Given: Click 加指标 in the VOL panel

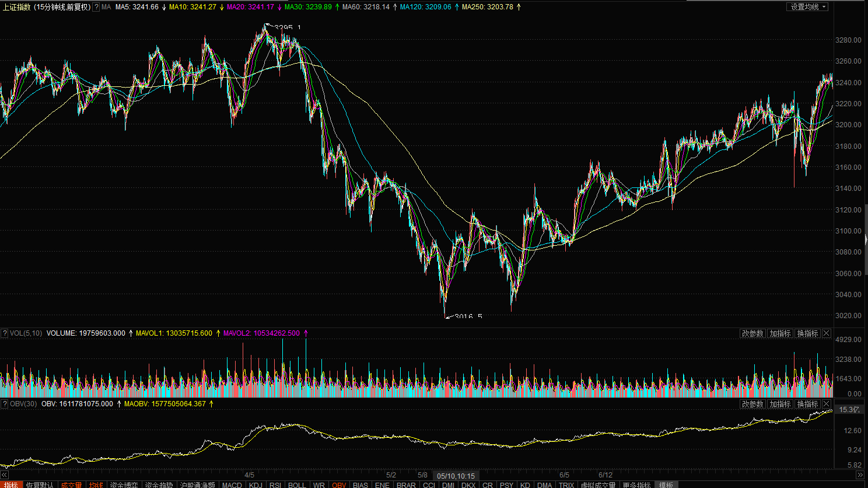Looking at the screenshot, I should [780, 333].
